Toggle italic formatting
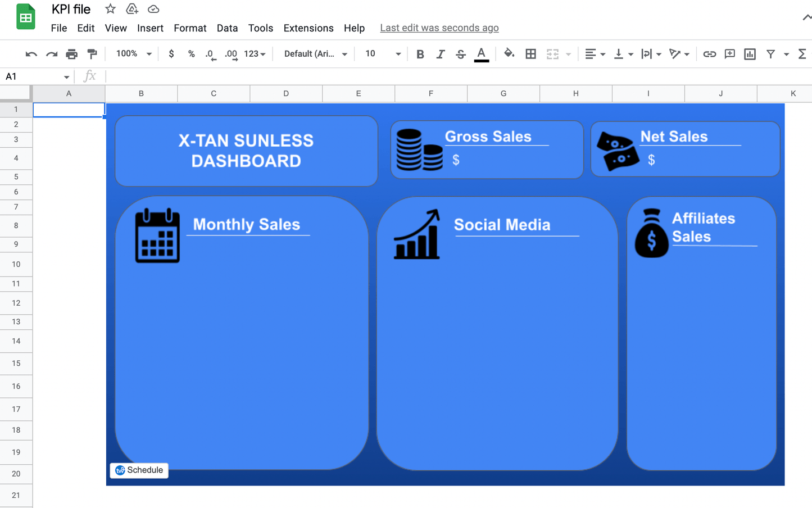This screenshot has height=508, width=812. pyautogui.click(x=440, y=53)
